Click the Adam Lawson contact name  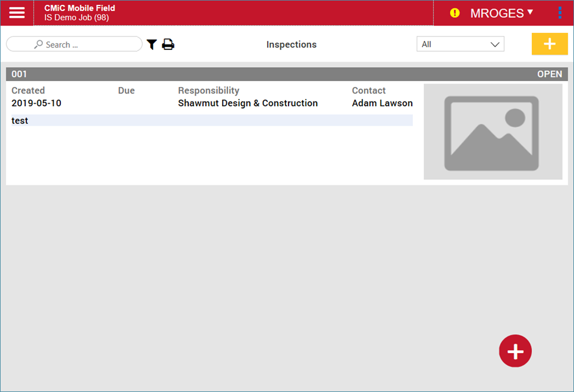point(382,103)
